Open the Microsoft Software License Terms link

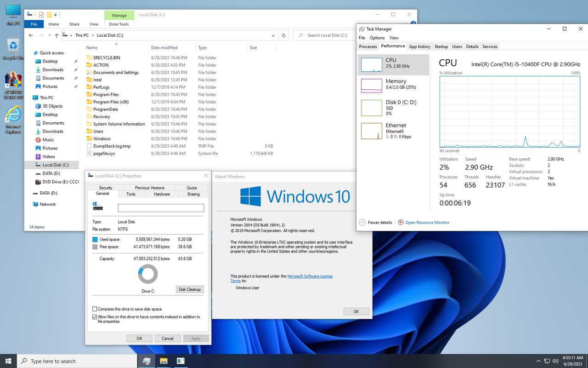tap(282, 278)
